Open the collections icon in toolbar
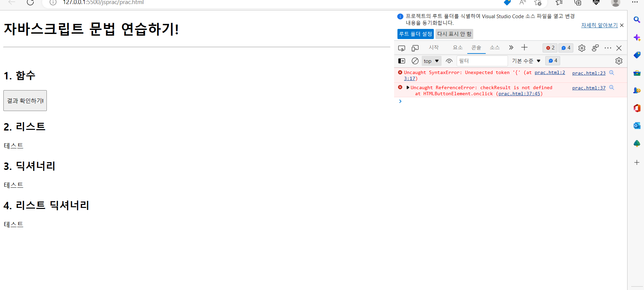The image size is (644, 290). point(578,2)
